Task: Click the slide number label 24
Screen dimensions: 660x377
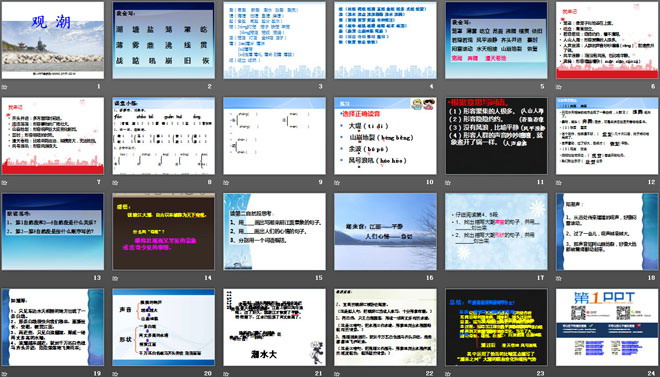Action: (x=651, y=373)
